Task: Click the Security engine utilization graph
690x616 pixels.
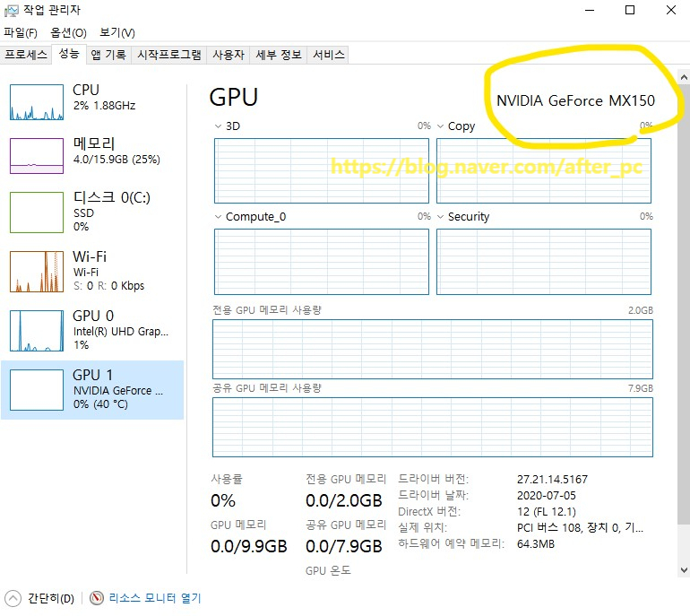Action: click(543, 262)
